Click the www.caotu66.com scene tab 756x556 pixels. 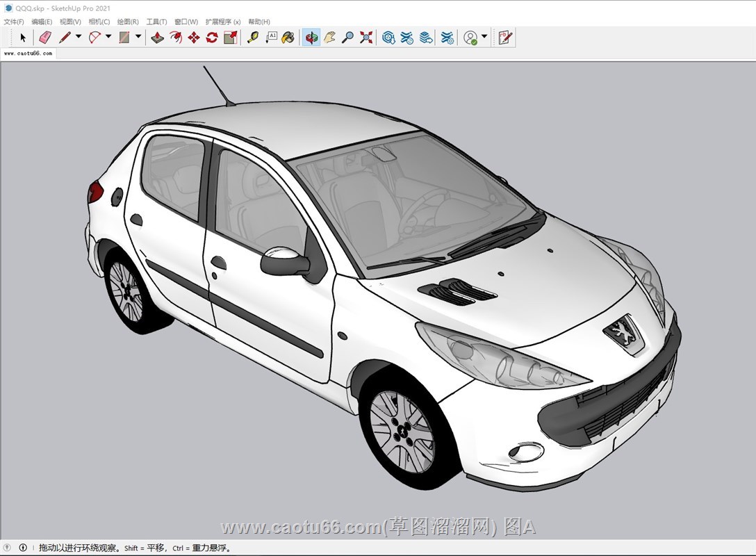[x=28, y=53]
